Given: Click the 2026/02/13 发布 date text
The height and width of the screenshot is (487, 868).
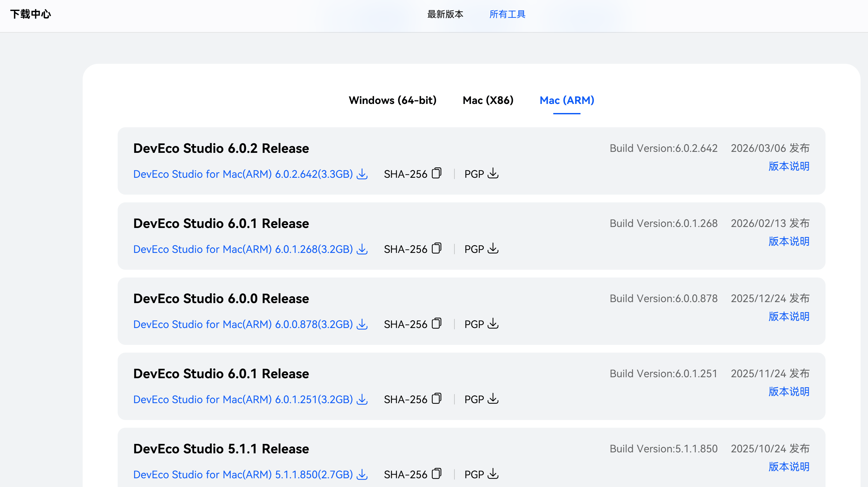Looking at the screenshot, I should pos(770,223).
